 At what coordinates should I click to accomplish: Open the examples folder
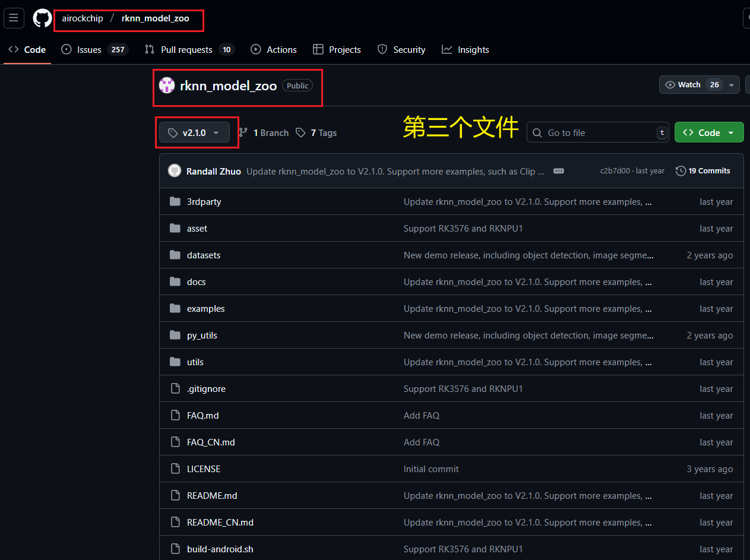point(206,309)
